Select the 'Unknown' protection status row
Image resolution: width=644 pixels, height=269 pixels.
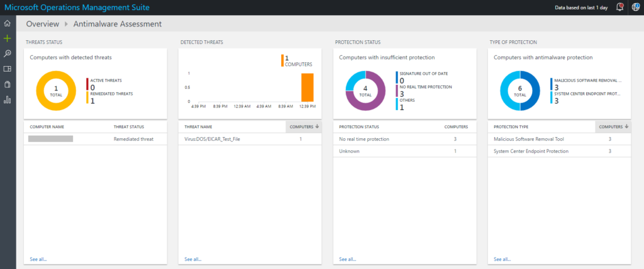coord(404,151)
